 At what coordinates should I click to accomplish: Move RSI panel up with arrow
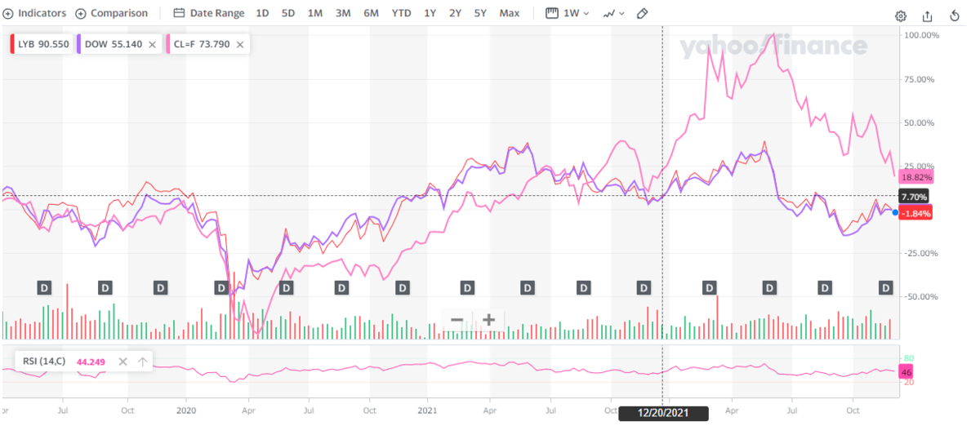click(x=142, y=362)
